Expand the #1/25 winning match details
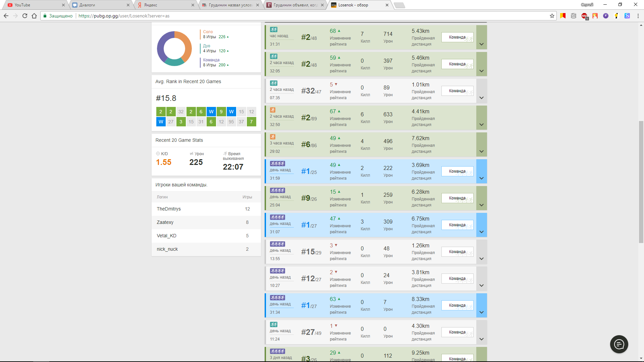This screenshot has height=362, width=644. coord(481,178)
